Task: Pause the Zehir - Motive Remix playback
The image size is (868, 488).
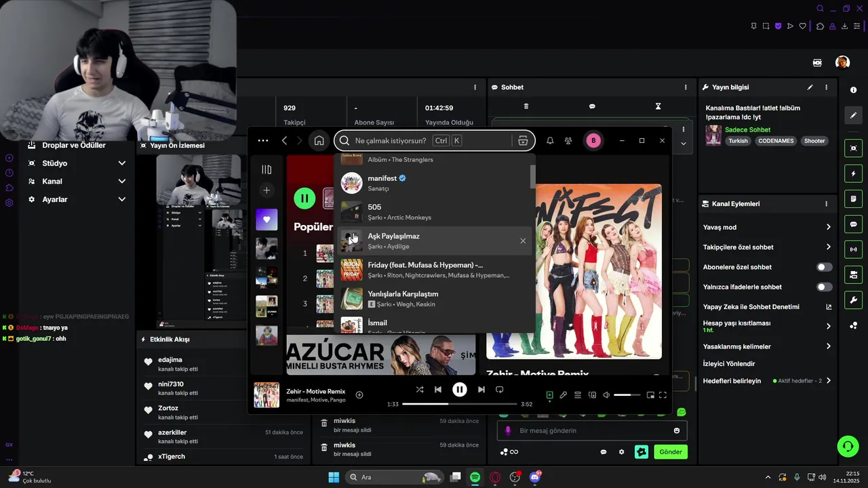Action: 460,390
